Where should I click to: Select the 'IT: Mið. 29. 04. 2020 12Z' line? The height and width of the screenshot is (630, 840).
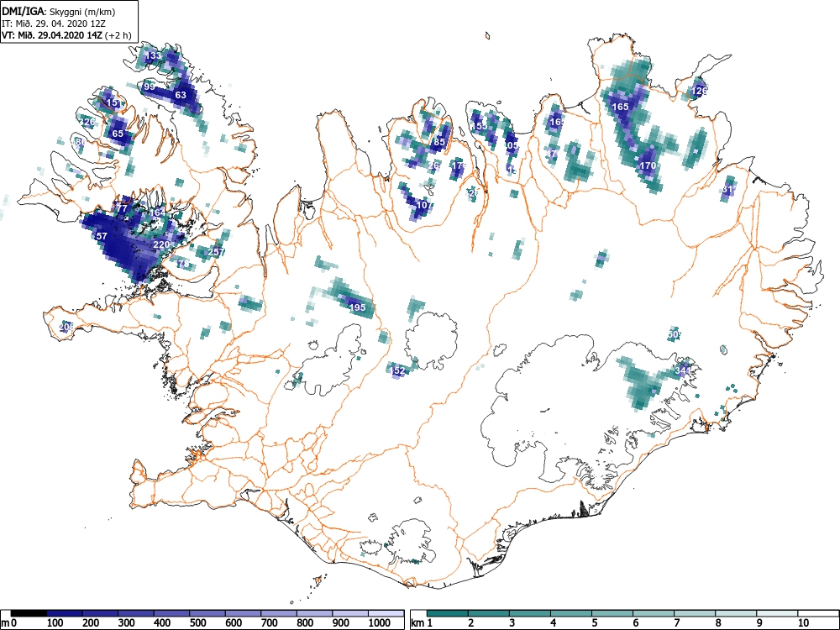tap(52, 24)
